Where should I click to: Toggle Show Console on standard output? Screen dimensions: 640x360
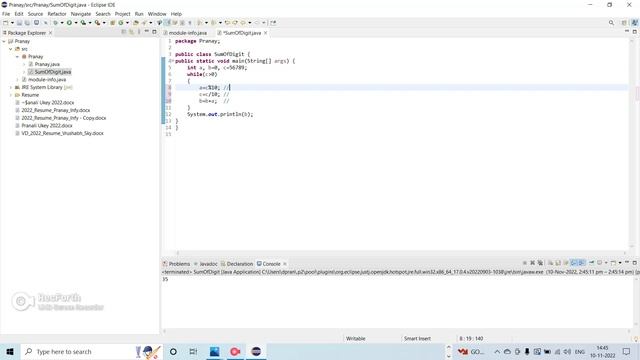click(574, 263)
